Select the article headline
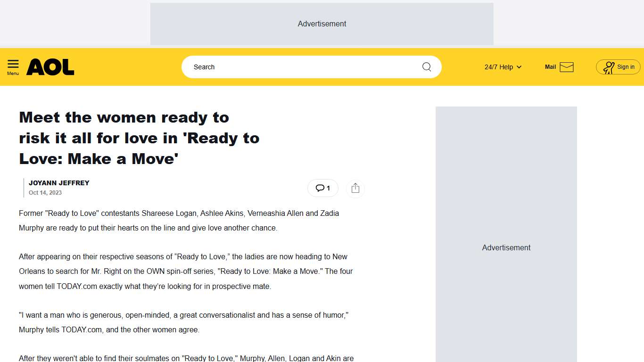Viewport: 644px width, 362px height. click(x=139, y=138)
